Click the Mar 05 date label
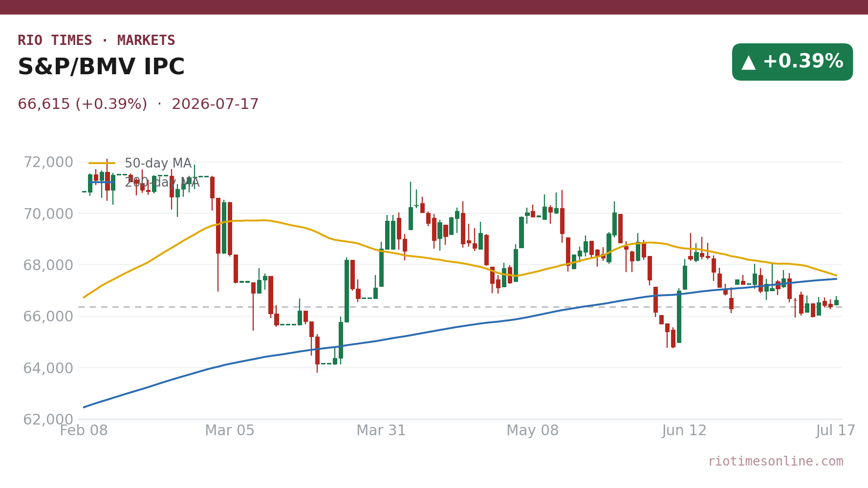The width and height of the screenshot is (868, 488). 230,431
